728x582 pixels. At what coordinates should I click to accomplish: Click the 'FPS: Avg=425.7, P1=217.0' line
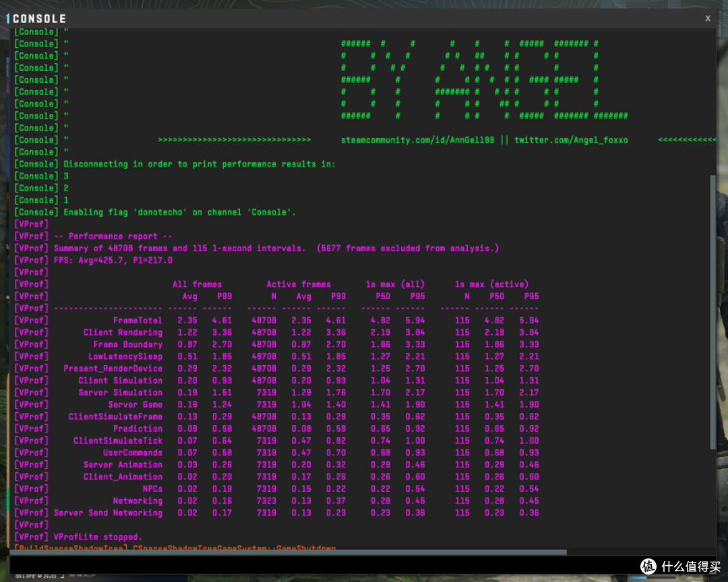point(93,261)
